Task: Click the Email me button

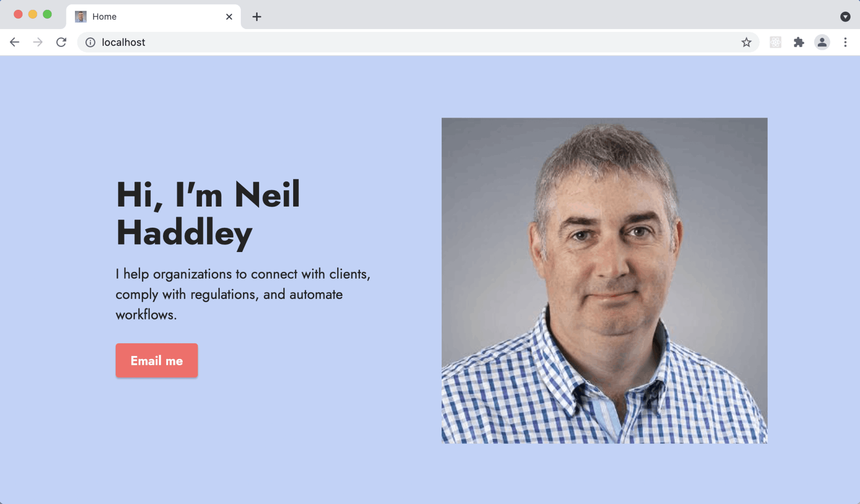Action: click(156, 360)
